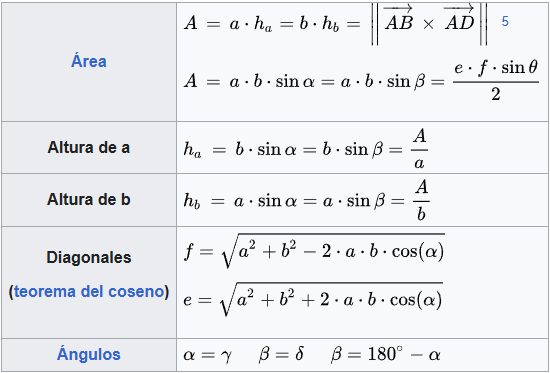The image size is (550, 373).
Task: Click the h_a height formula
Action: 306,149
